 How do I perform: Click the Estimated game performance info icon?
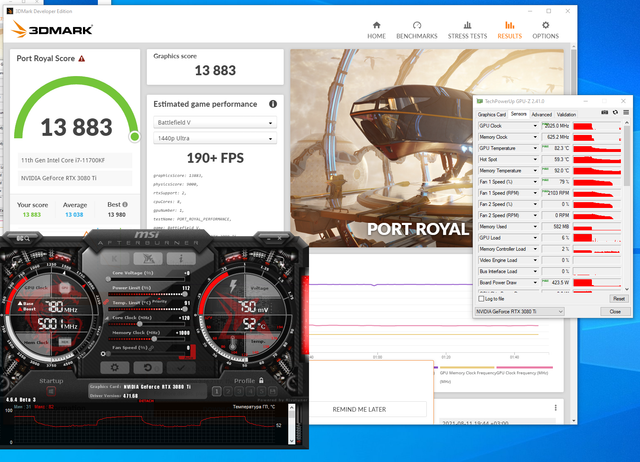(273, 104)
